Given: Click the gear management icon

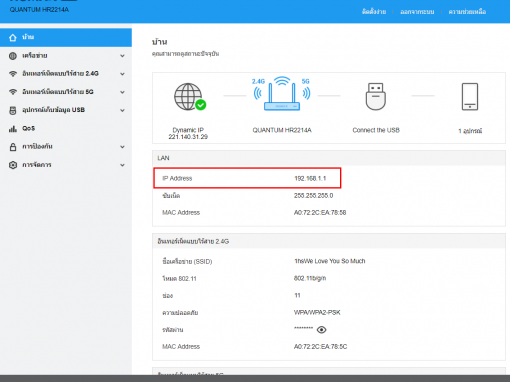Looking at the screenshot, I should coord(13,165).
